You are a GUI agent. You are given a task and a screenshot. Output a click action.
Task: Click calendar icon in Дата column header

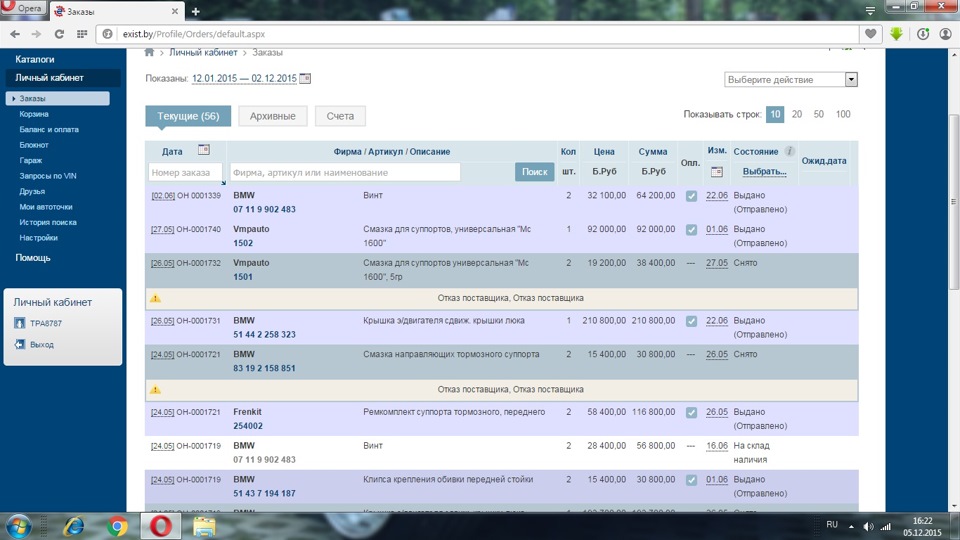coord(204,150)
